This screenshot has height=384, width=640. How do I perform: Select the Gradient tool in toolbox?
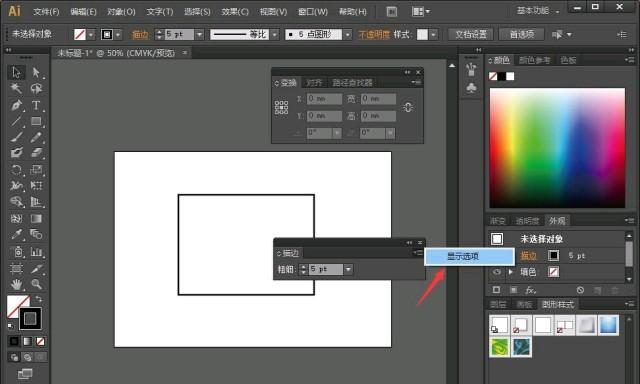(36, 218)
